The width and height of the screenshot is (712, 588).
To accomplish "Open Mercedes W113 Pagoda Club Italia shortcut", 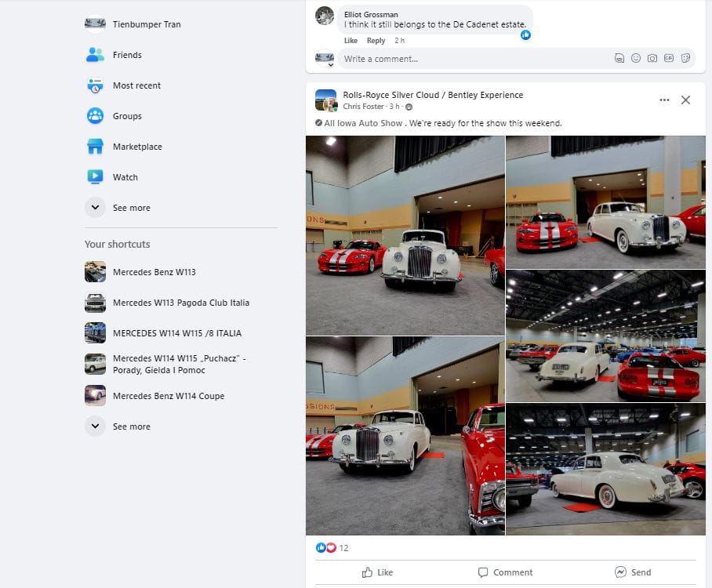I will (180, 303).
